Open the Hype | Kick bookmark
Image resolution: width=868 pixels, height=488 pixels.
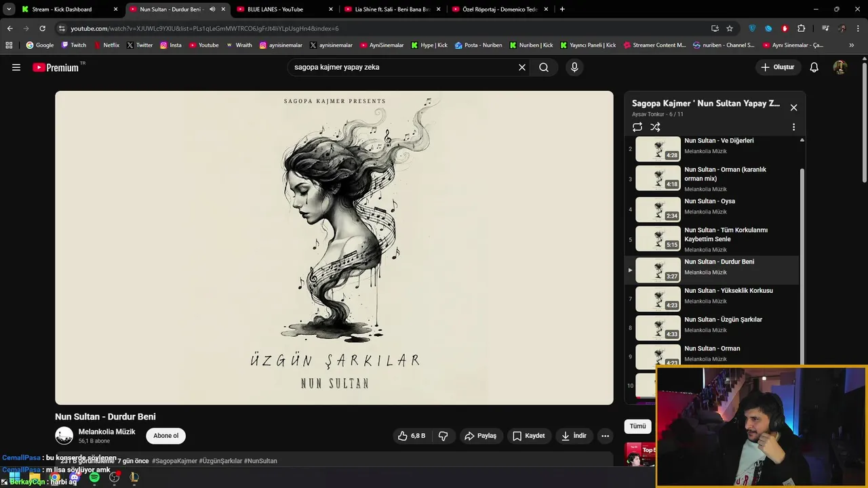pyautogui.click(x=429, y=45)
